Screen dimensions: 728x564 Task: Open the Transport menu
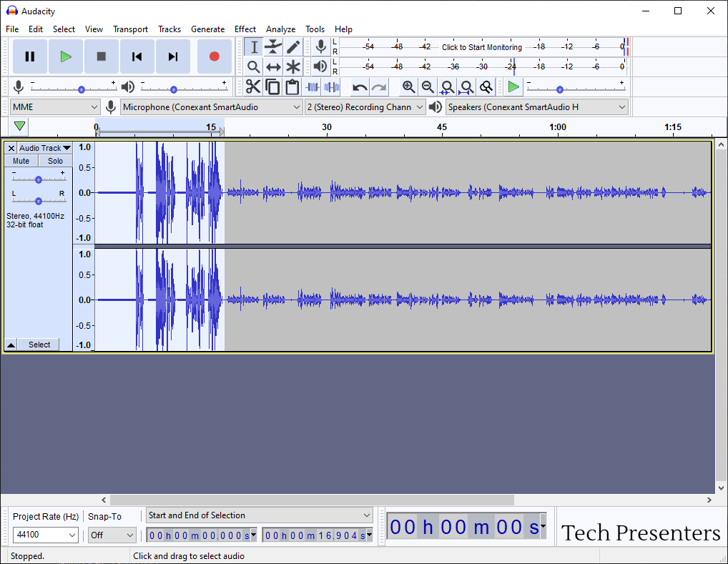(130, 29)
